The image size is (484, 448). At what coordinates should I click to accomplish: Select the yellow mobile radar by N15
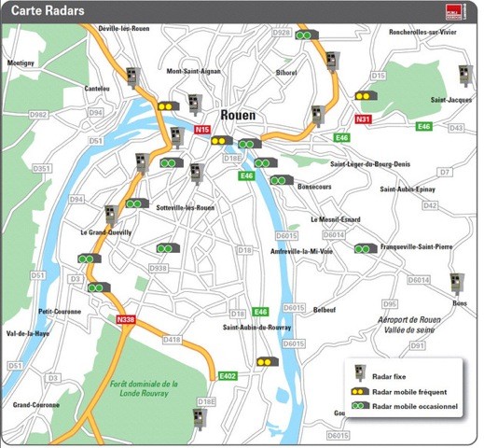[x=222, y=141]
